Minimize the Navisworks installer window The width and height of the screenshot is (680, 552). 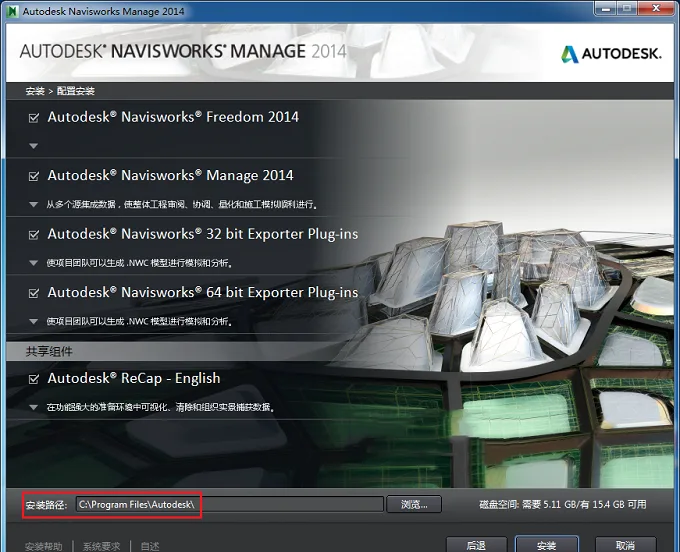(x=607, y=8)
